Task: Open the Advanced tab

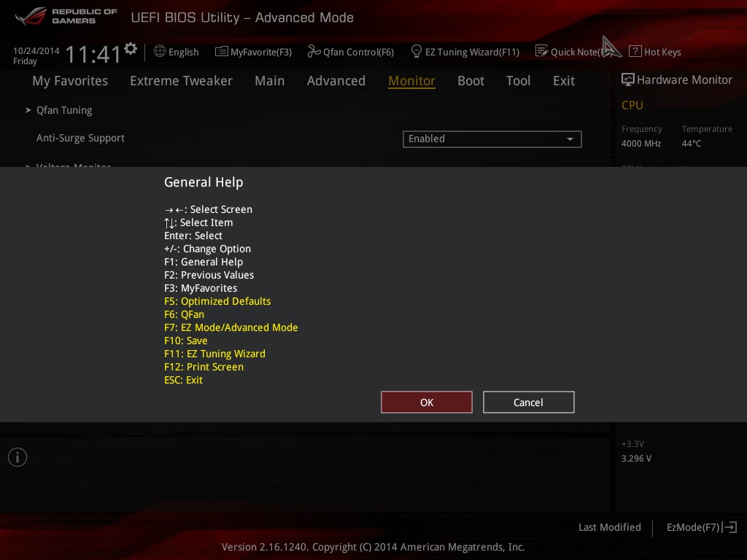Action: click(336, 80)
